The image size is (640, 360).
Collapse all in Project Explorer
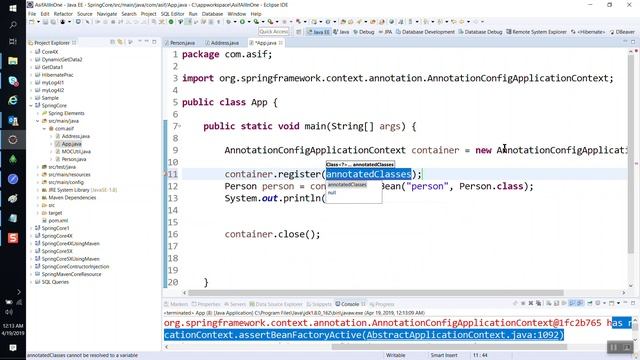tap(113, 42)
